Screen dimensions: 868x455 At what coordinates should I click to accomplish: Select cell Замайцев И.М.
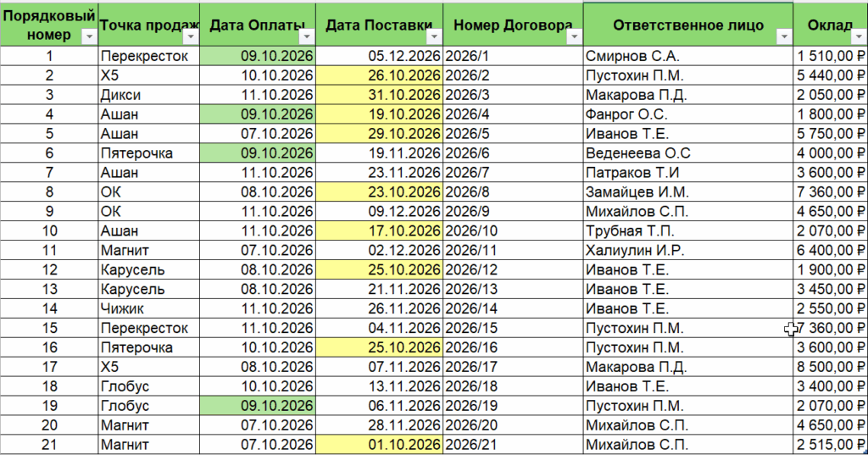[688, 191]
